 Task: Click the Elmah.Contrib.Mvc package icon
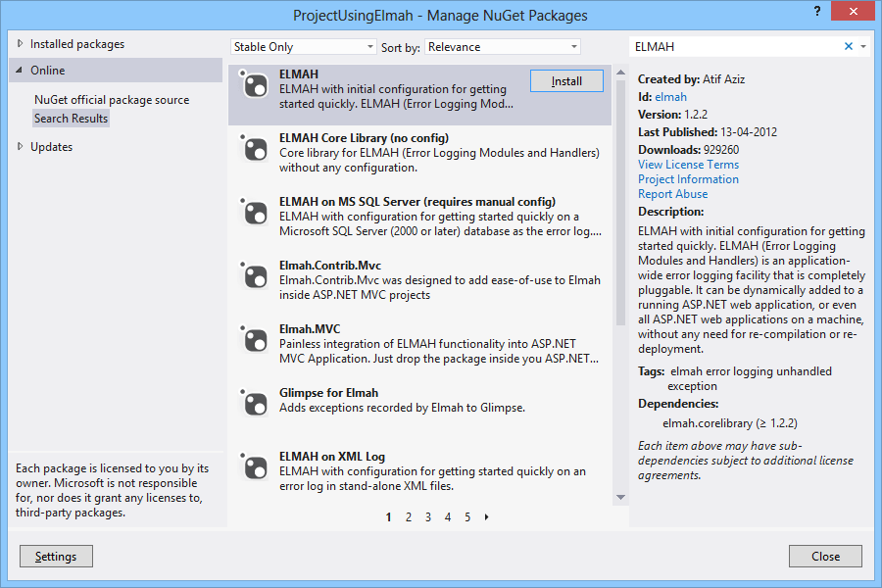(x=254, y=277)
